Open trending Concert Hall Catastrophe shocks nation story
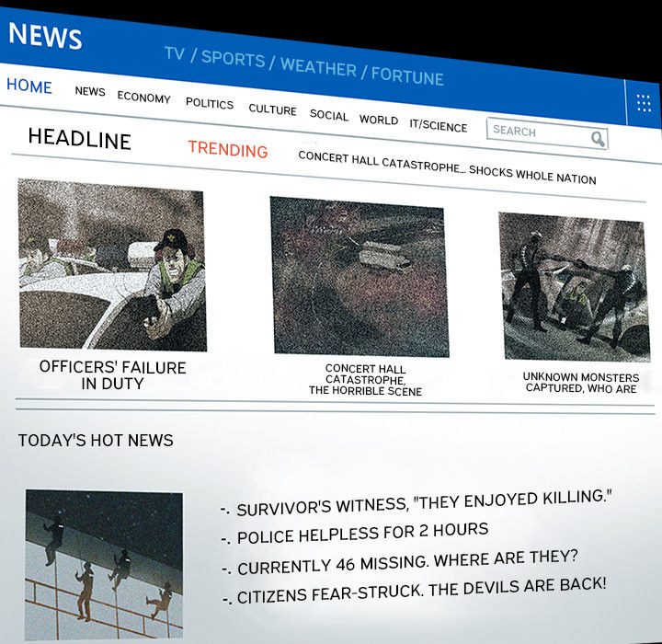 [447, 167]
